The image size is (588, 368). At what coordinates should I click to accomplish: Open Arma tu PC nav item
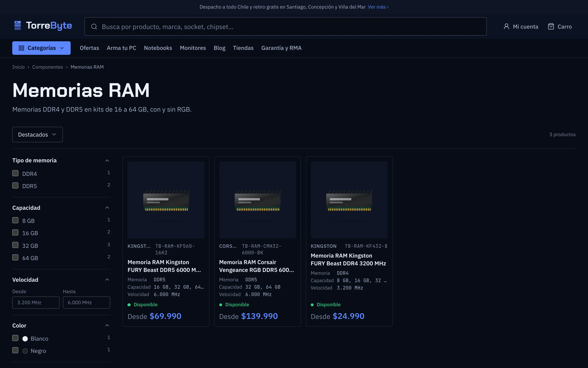click(121, 48)
